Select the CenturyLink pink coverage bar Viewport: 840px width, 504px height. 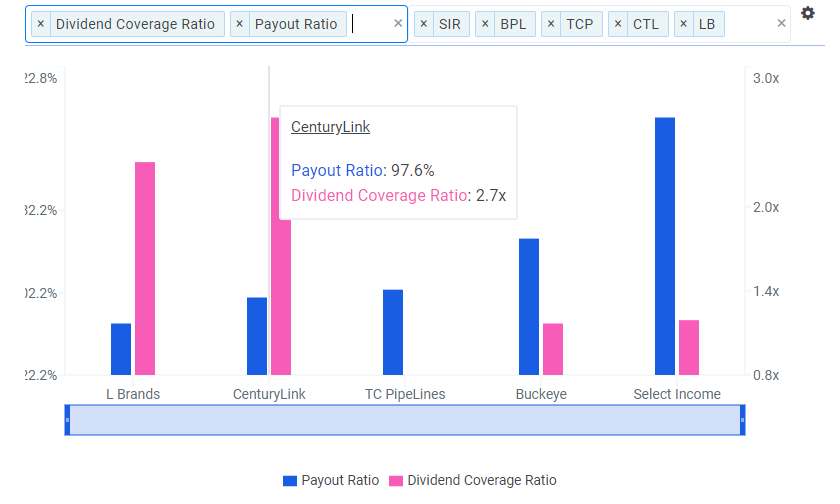tap(281, 297)
